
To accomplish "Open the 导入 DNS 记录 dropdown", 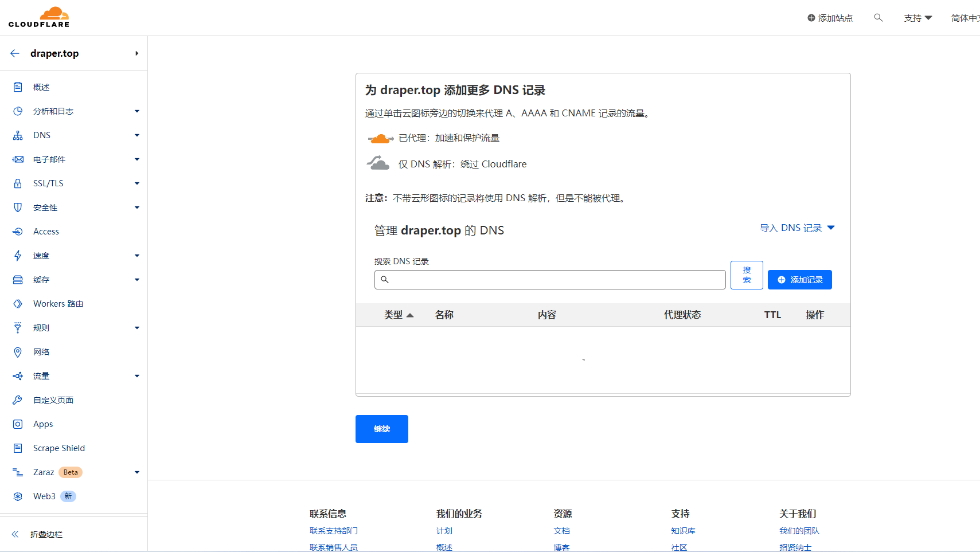I will point(797,228).
